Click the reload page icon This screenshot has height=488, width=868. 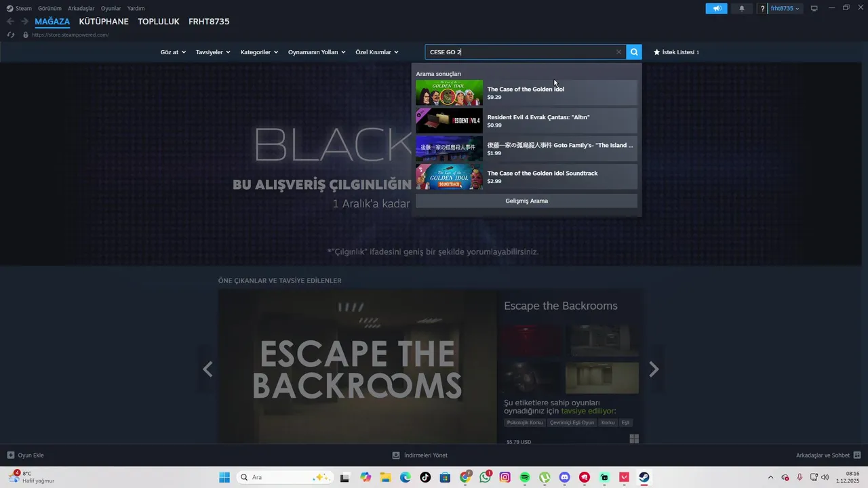[x=10, y=35]
